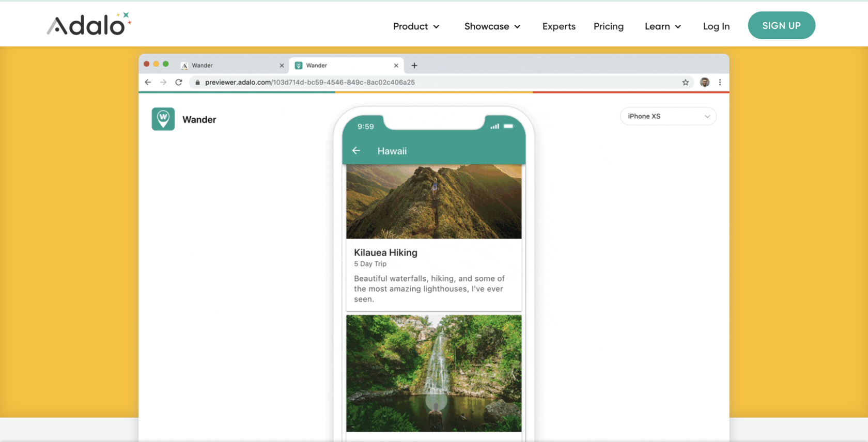Click the Log In link

click(716, 26)
